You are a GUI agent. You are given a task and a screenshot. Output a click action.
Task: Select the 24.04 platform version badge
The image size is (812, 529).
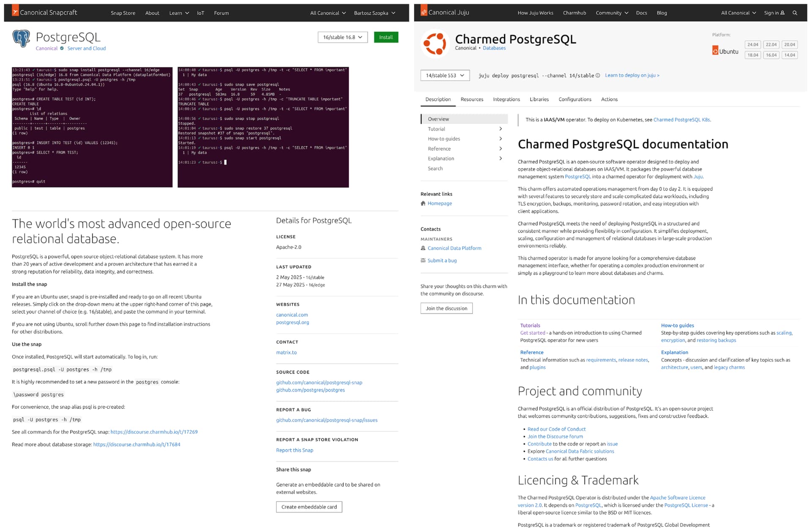(x=752, y=45)
